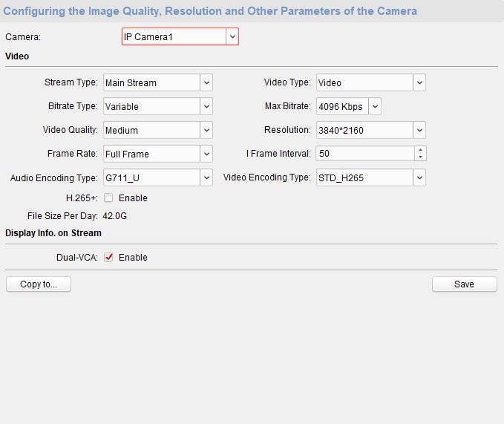Open the Bitrate Type dropdown
The image size is (504, 424).
coord(206,106)
